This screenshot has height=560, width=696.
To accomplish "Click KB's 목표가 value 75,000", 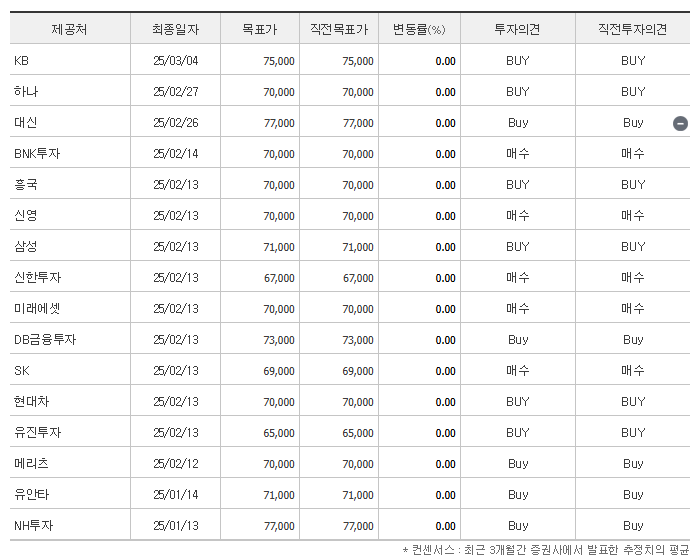I will pyautogui.click(x=279, y=61).
